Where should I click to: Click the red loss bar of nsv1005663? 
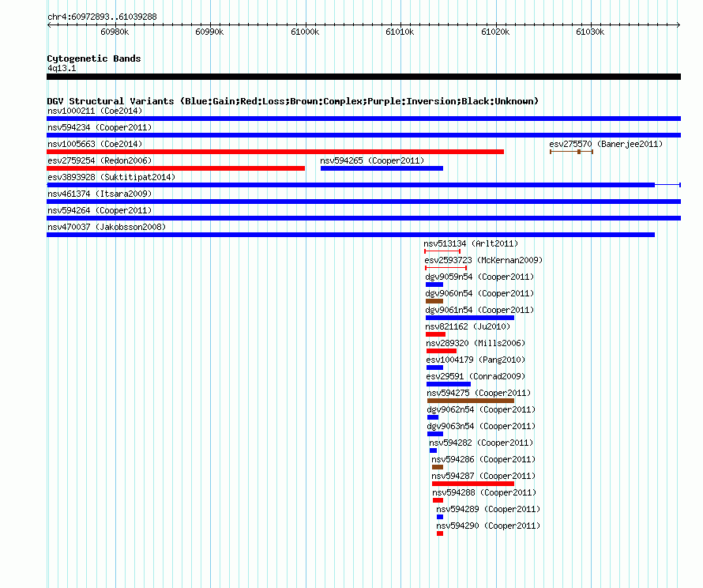276,152
